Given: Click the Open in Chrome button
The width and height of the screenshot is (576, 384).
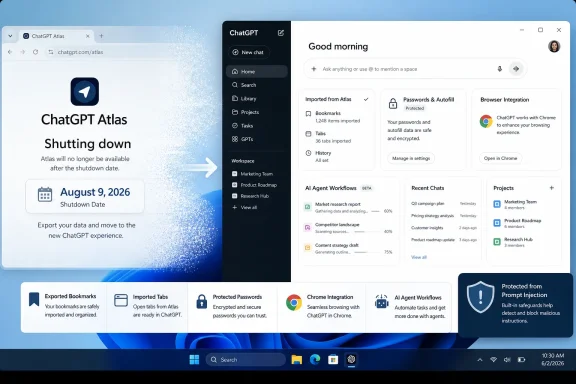Looking at the screenshot, I should click(x=500, y=158).
